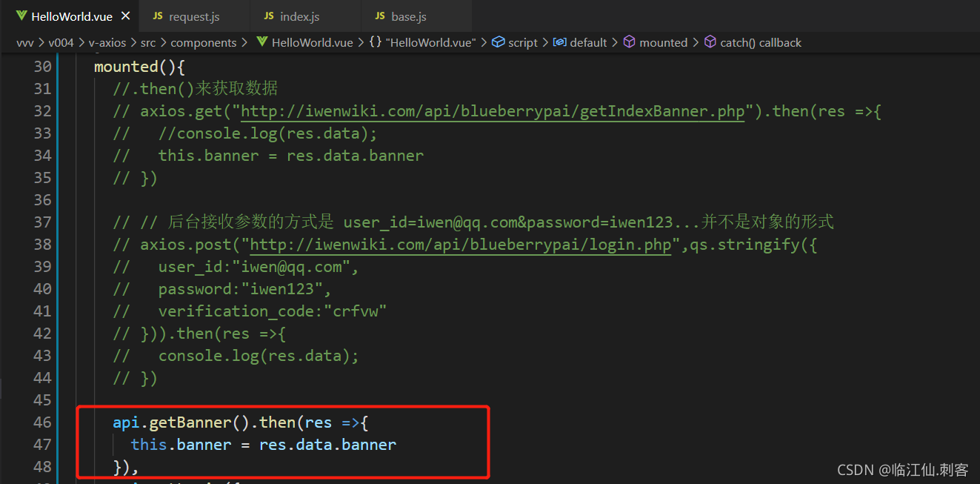This screenshot has width=980, height=484.
Task: Click the Vue icon on HelloWorld.vue tab
Action: click(20, 16)
